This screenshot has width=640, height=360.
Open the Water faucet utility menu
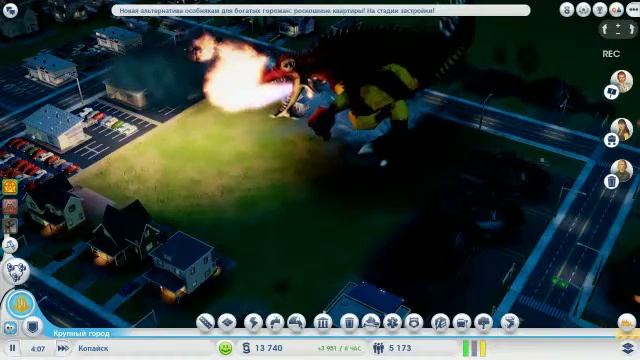point(275,322)
